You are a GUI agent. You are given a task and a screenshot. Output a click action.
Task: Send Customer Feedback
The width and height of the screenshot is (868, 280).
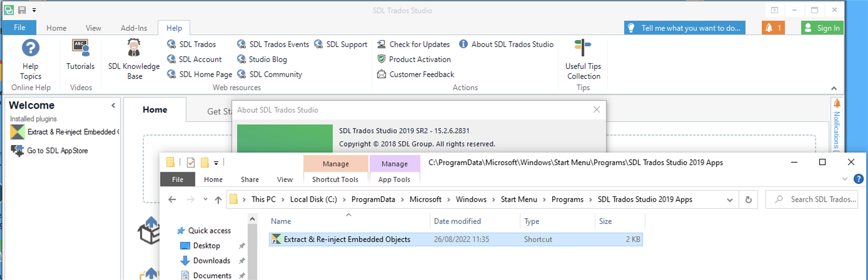tap(415, 74)
